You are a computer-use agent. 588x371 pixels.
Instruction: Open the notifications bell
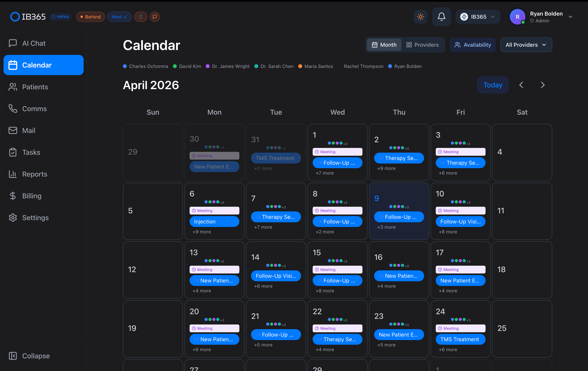(x=442, y=17)
